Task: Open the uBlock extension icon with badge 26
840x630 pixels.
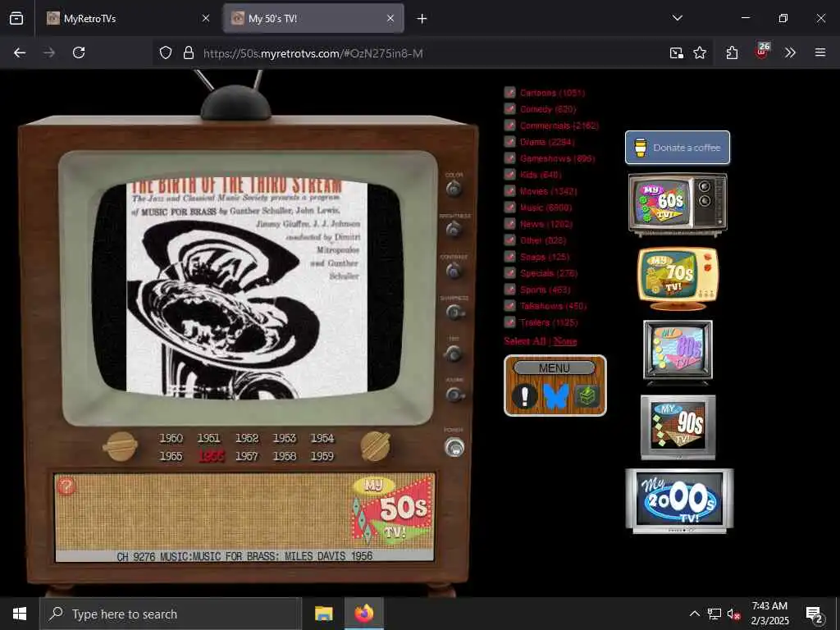Action: [761, 52]
